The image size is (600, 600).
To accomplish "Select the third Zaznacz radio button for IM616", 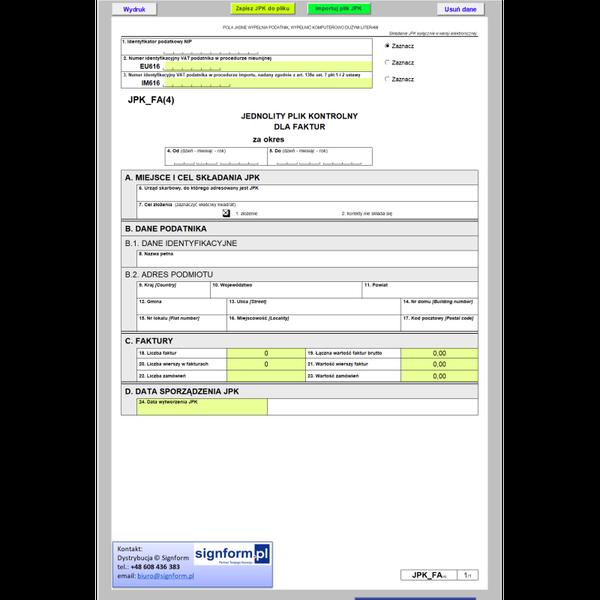I will coord(387,79).
